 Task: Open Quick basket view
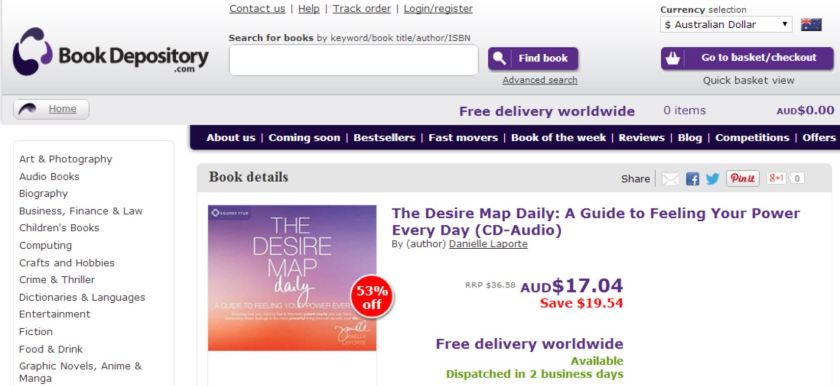point(748,80)
